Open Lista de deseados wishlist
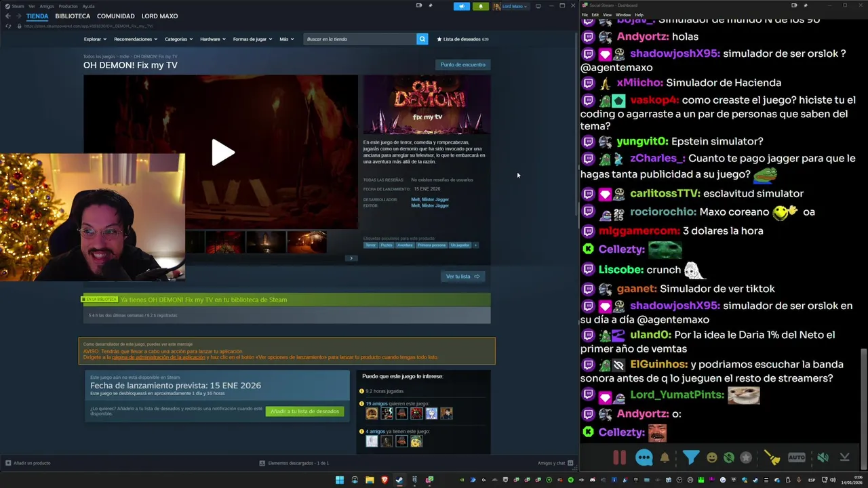Screen dimensions: 868x488 [462, 39]
